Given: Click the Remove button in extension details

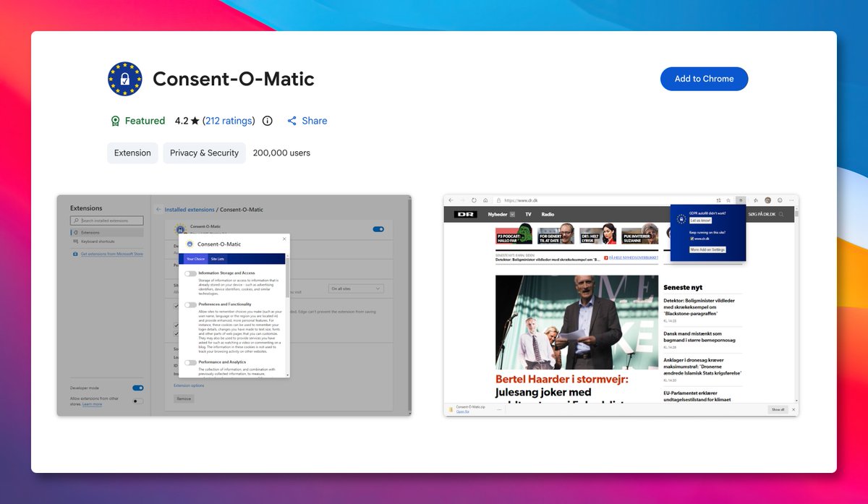Looking at the screenshot, I should coord(184,398).
